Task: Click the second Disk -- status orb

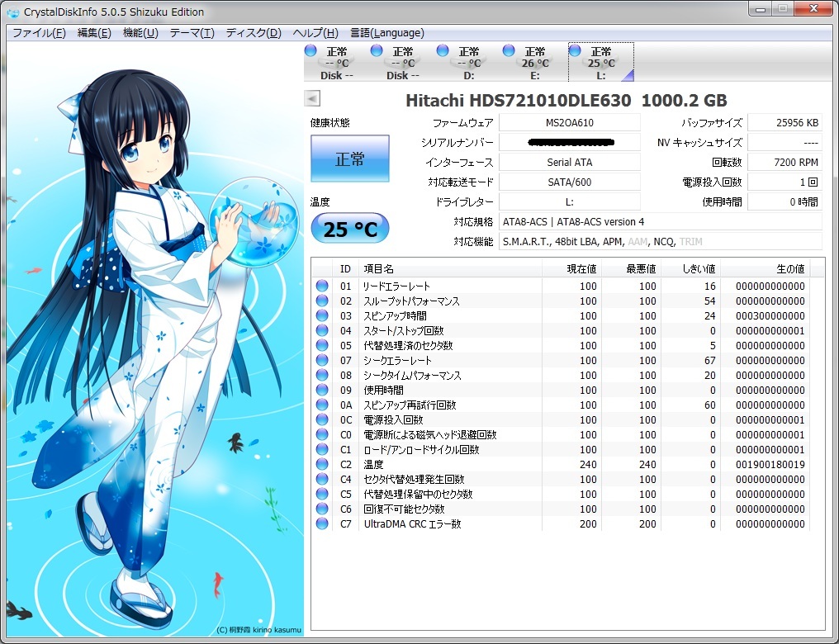Action: [x=377, y=51]
